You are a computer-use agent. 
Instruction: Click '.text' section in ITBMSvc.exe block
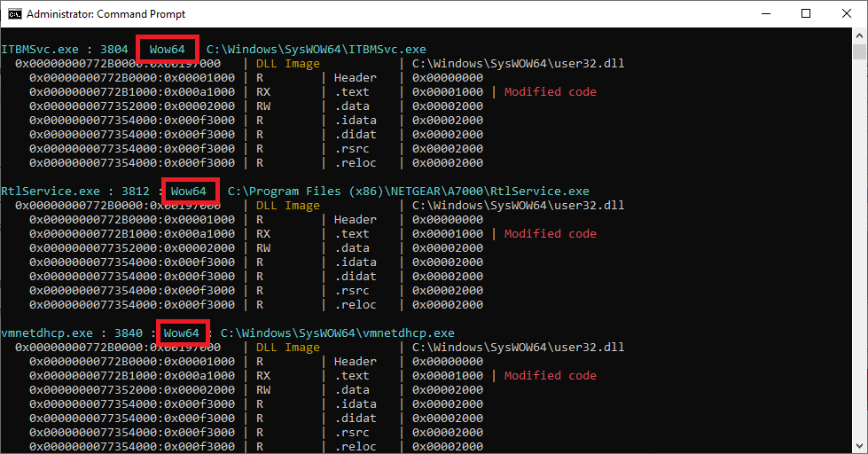(x=351, y=92)
